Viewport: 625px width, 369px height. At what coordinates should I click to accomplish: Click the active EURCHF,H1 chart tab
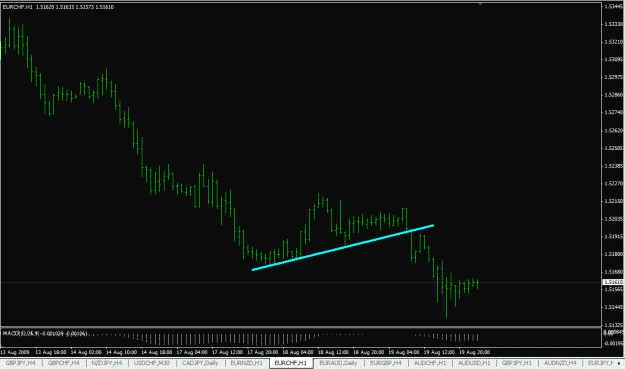point(291,363)
